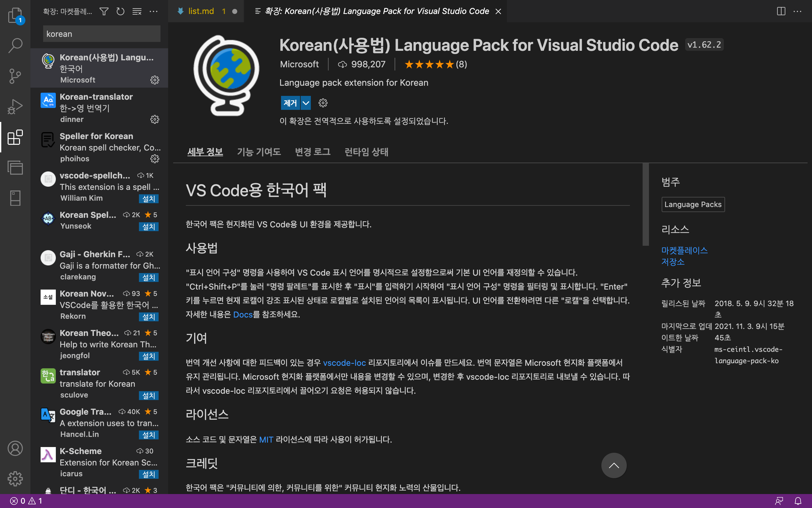Click gear on Korean-translator list item
This screenshot has width=812, height=508.
point(155,119)
